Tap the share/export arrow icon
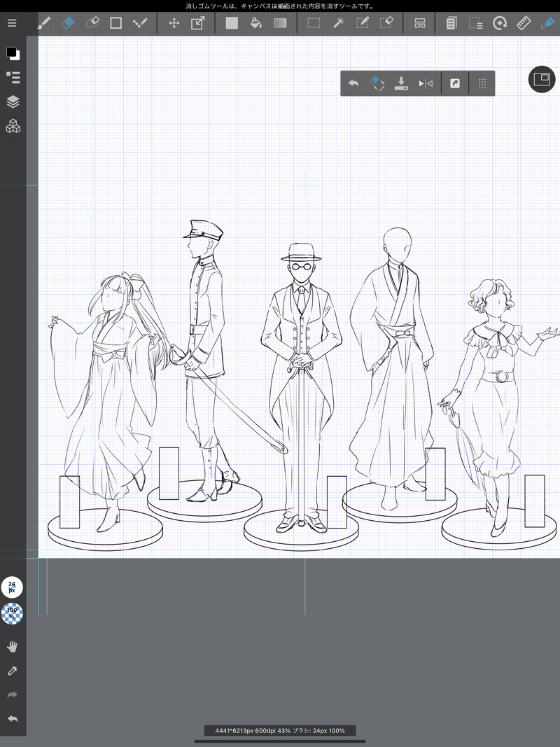The image size is (560, 747). tap(455, 83)
